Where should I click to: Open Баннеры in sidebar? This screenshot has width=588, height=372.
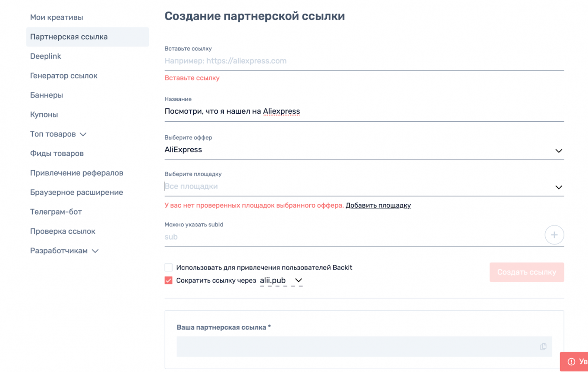(46, 95)
